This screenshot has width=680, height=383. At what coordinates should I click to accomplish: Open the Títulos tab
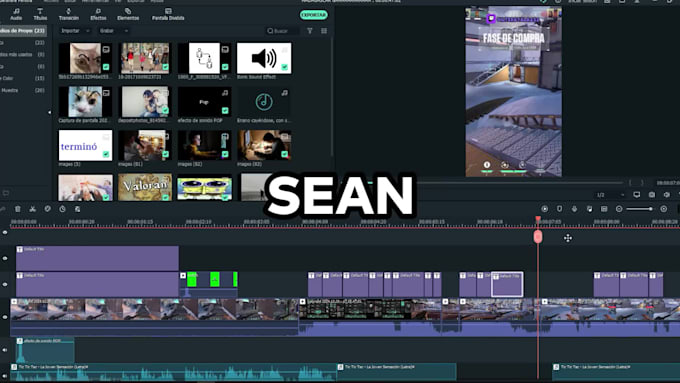tap(40, 14)
